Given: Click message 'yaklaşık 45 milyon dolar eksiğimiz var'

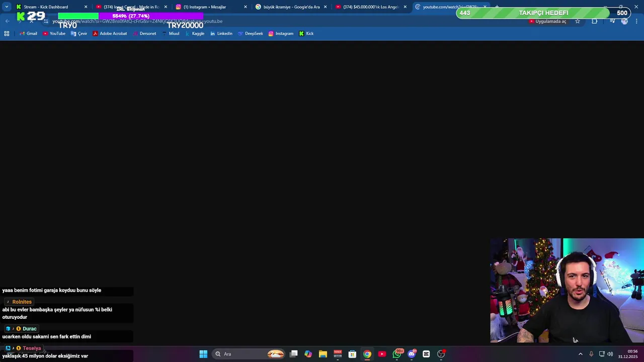Looking at the screenshot, I should [45, 356].
